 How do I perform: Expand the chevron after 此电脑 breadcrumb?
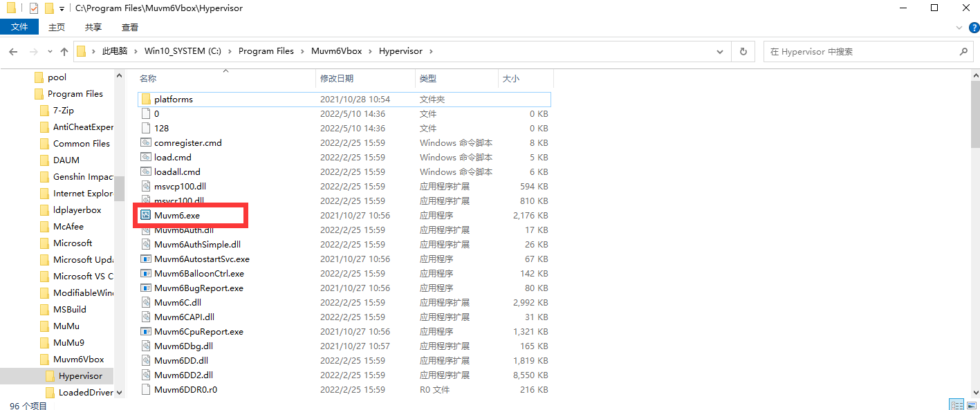click(x=136, y=51)
